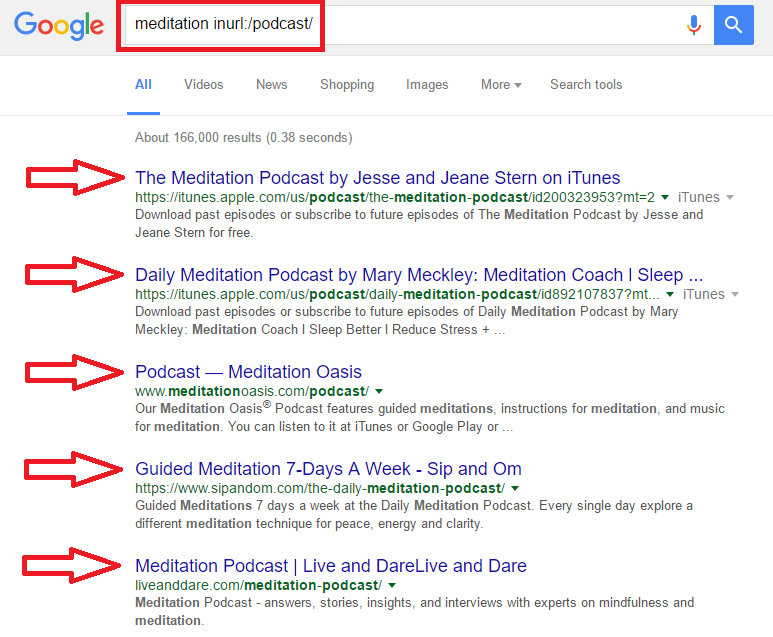Expand green arrow after id892107837 URL
This screenshot has height=637, width=773.
point(670,294)
